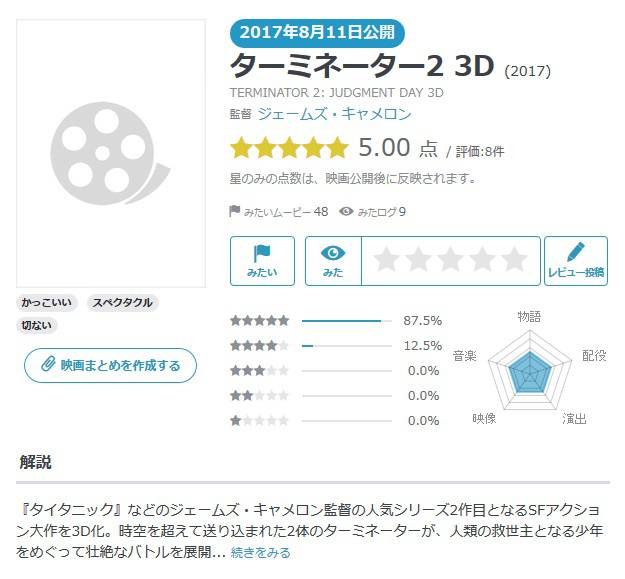
Task: Expand description with 続きをみる link
Action: (261, 553)
